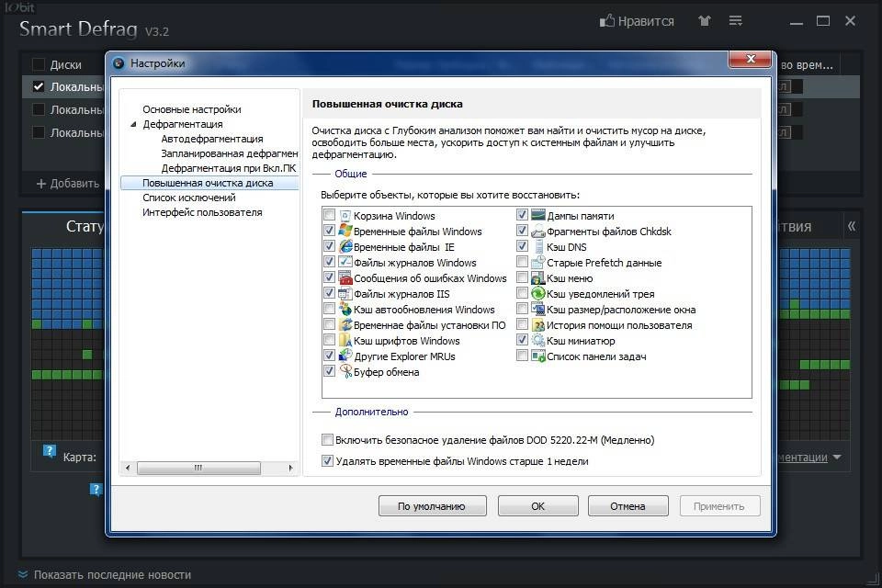Screen dimensions: 882x588
Task: Click the Временные файлы Windows flag icon
Action: click(345, 231)
